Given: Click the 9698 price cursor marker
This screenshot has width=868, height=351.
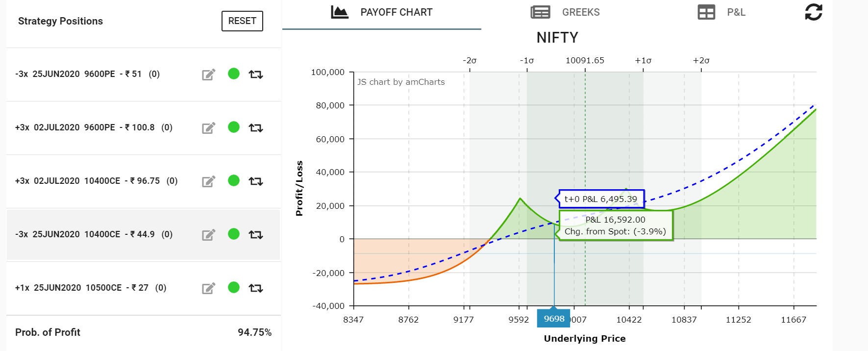Looking at the screenshot, I should point(554,319).
